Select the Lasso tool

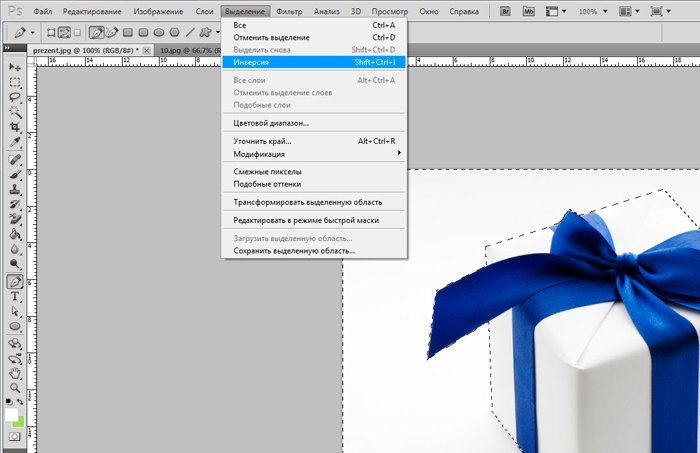tap(15, 98)
